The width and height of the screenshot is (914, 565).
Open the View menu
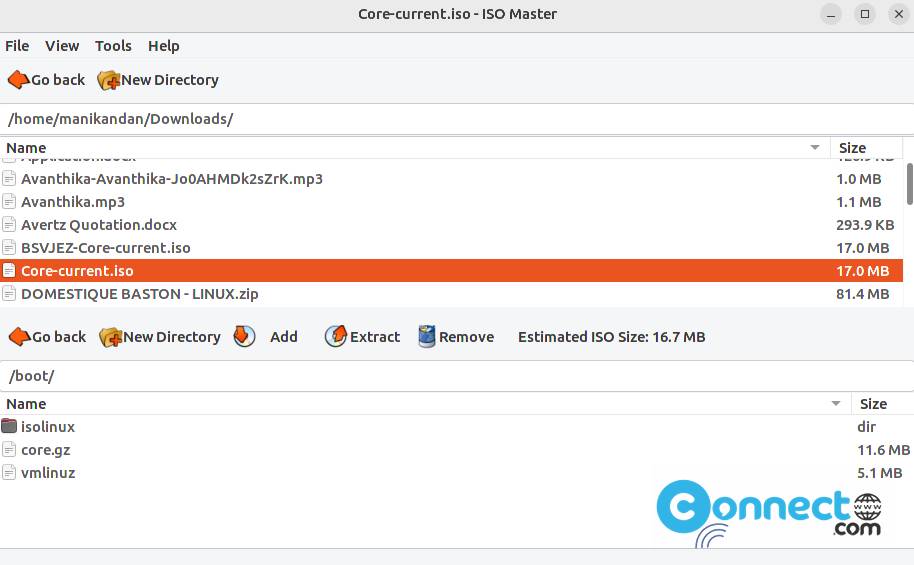click(x=62, y=45)
